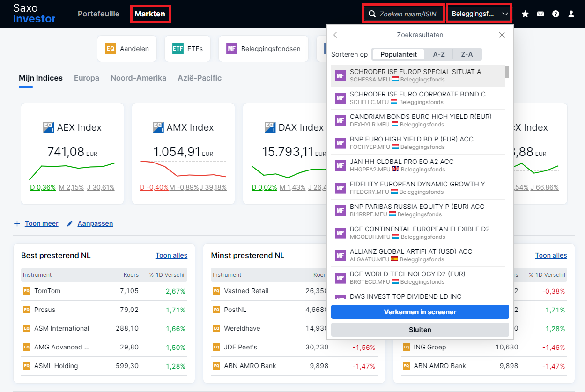Click EQ icon beside AMG Advanced
This screenshot has width=585, height=392.
point(27,347)
